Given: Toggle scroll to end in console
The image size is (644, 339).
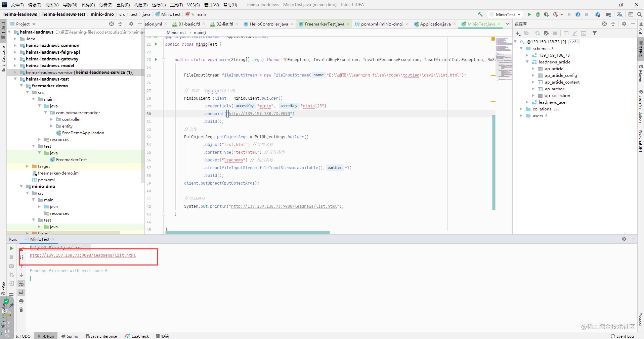Looking at the screenshot, I should pos(21,292).
